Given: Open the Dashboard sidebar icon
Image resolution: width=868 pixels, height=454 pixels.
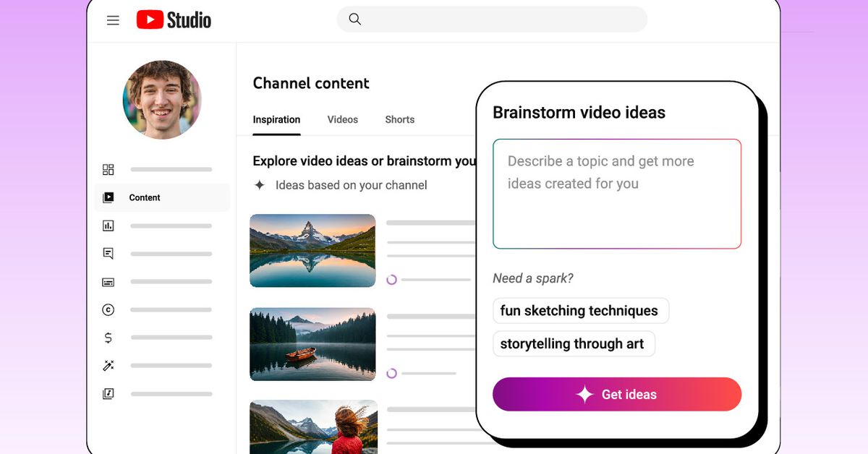Looking at the screenshot, I should (109, 170).
